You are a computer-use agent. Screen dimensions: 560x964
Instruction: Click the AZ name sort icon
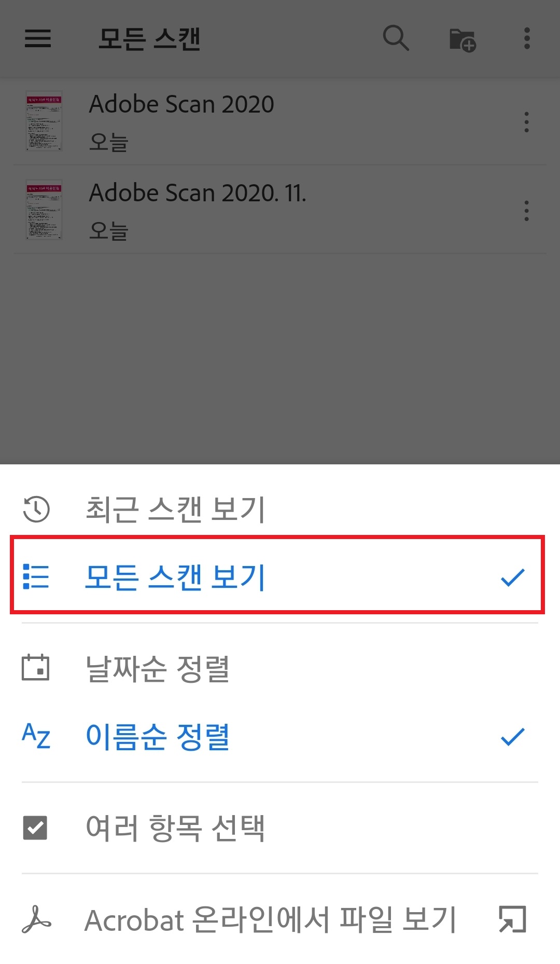tap(36, 736)
